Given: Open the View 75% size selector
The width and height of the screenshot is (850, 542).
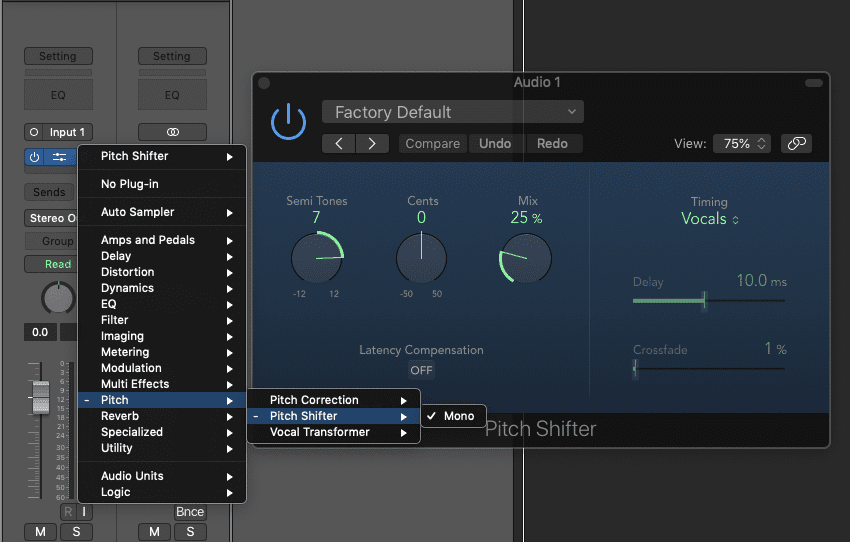Looking at the screenshot, I should tap(741, 144).
